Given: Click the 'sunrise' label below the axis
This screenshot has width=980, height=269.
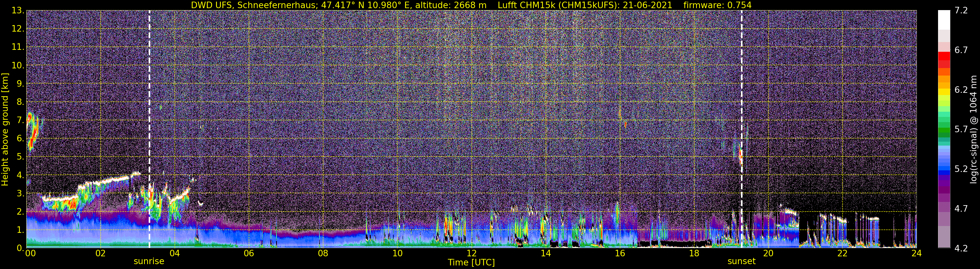Looking at the screenshot, I should coord(149,262).
